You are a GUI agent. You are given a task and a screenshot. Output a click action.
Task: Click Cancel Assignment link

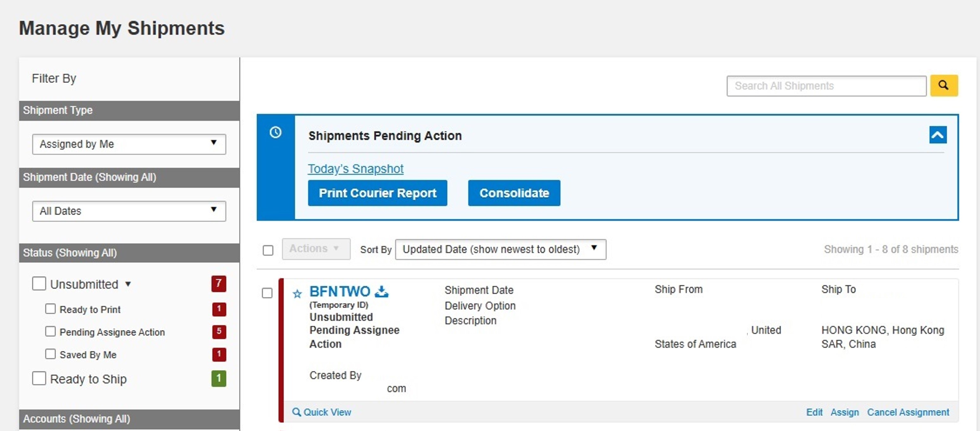pos(908,412)
